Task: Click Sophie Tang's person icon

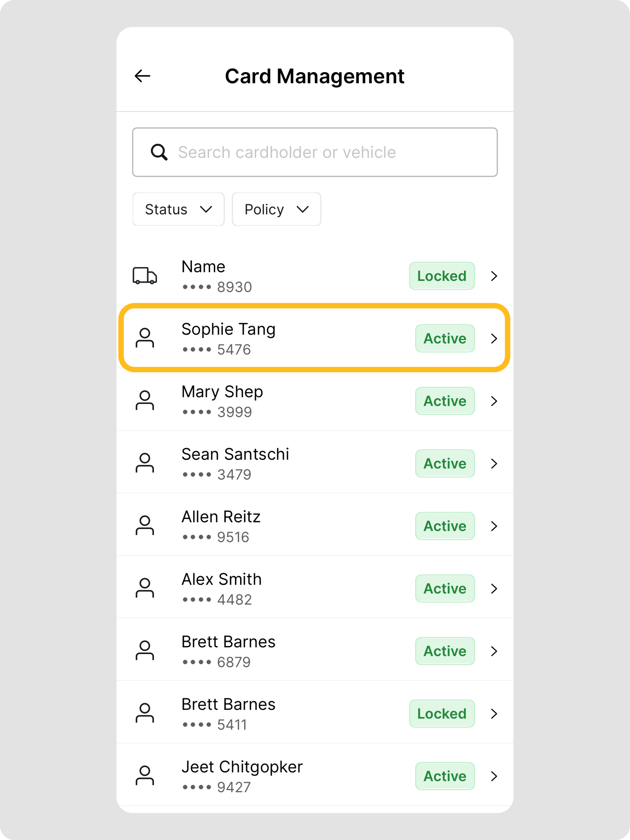Action: tap(145, 338)
